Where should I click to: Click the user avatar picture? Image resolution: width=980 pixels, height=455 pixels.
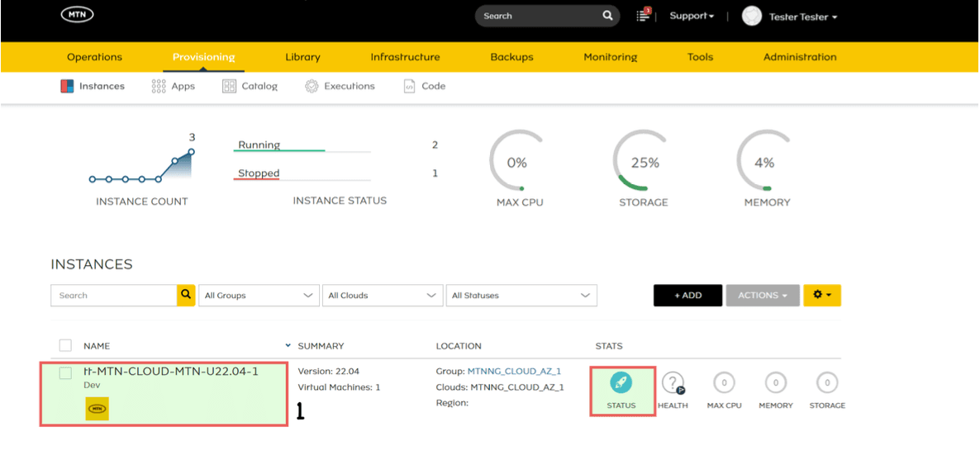(751, 17)
